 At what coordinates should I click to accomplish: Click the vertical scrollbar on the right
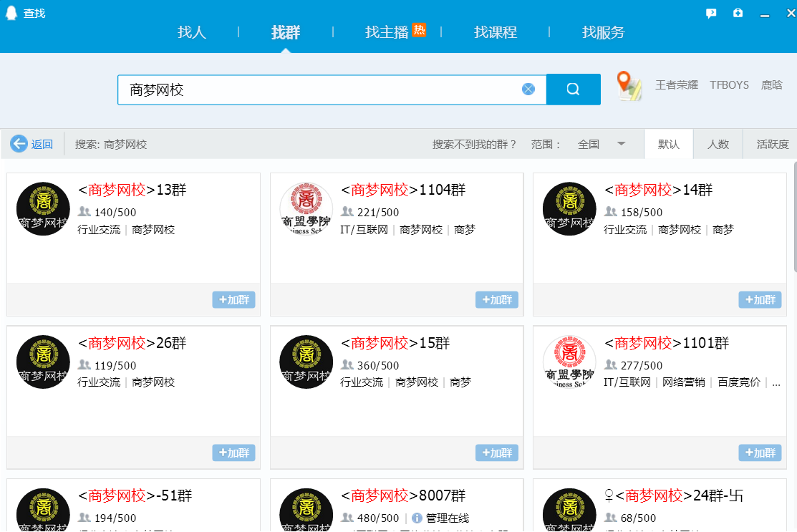coord(794,218)
